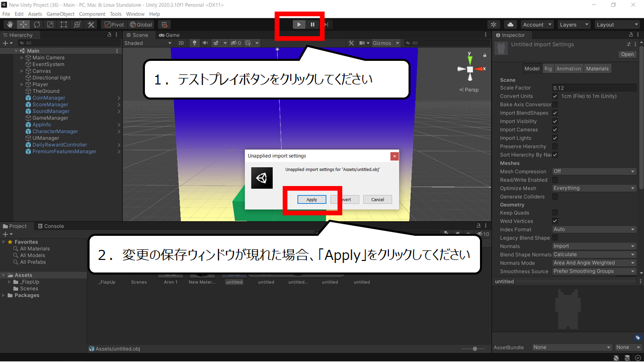Expand the CoinManager prefab arrow
The width and height of the screenshot is (644, 362).
[119, 98]
